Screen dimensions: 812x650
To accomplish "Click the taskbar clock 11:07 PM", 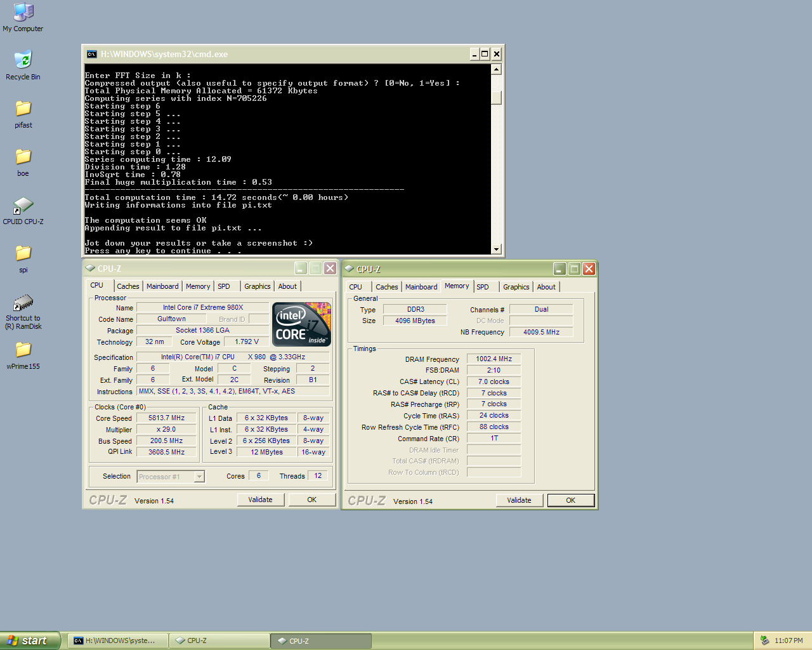I will click(x=789, y=640).
